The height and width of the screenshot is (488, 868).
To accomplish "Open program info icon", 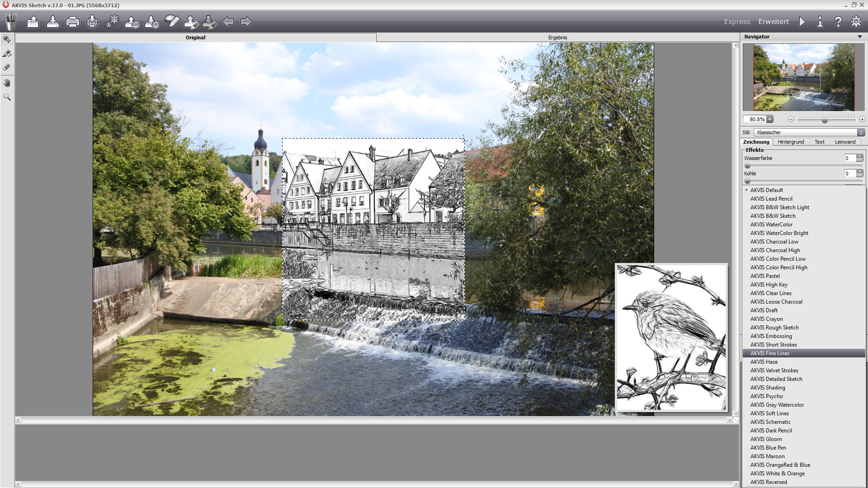I will (820, 22).
